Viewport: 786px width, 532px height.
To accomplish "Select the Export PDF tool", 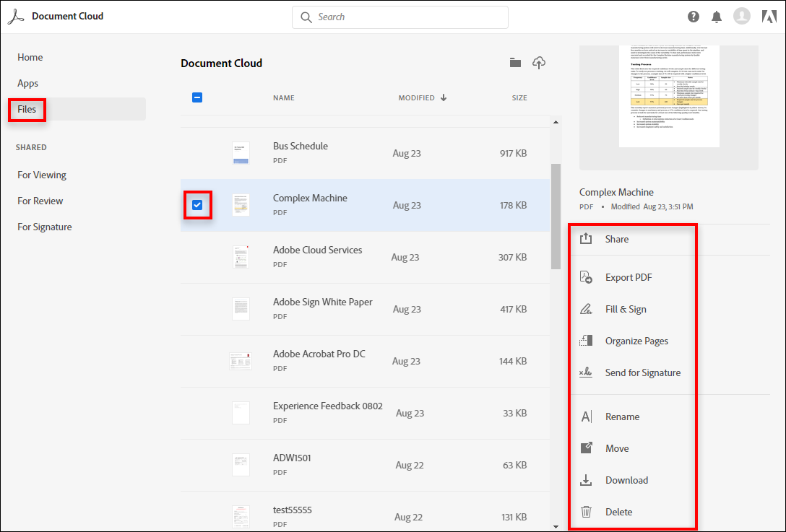I will 628,277.
